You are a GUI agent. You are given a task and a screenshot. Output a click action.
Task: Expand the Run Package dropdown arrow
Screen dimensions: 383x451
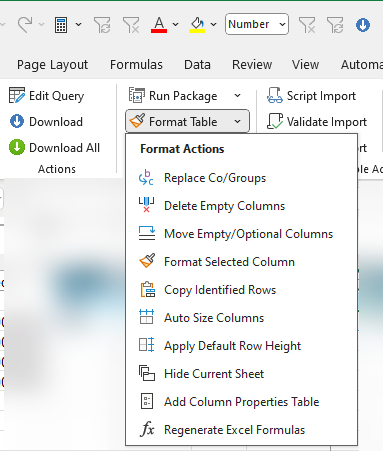click(x=237, y=96)
